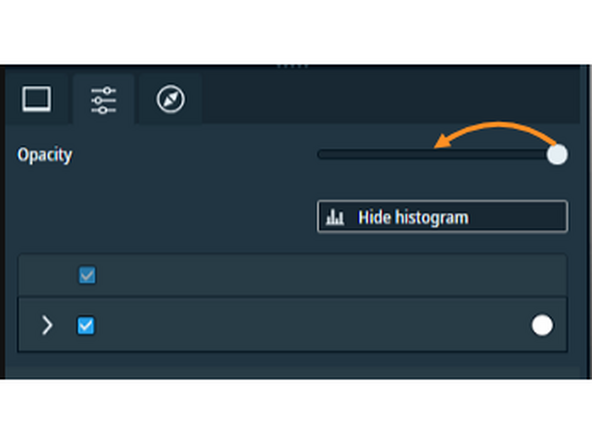Click the Opacity label
This screenshot has height=444, width=592.
tap(45, 155)
